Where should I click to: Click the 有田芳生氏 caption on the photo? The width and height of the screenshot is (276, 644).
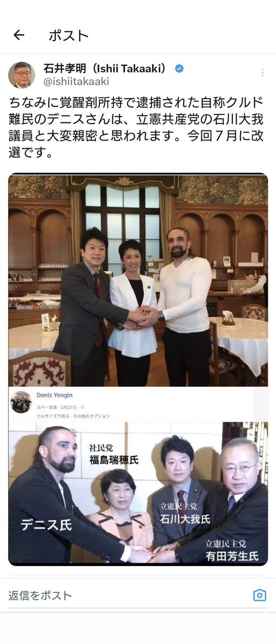click(x=232, y=556)
